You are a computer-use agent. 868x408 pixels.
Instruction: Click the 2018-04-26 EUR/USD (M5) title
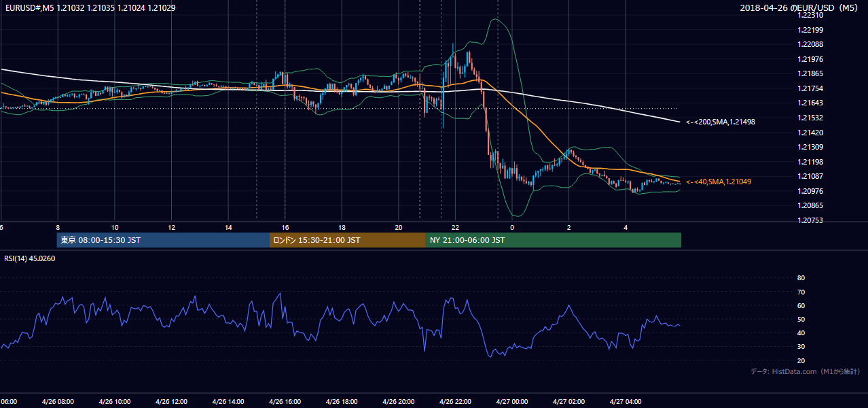tap(799, 8)
